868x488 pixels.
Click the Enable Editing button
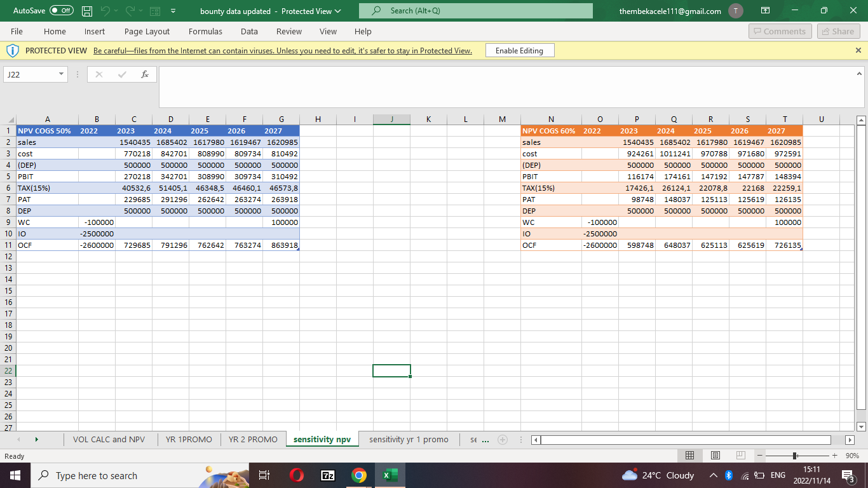pos(519,51)
